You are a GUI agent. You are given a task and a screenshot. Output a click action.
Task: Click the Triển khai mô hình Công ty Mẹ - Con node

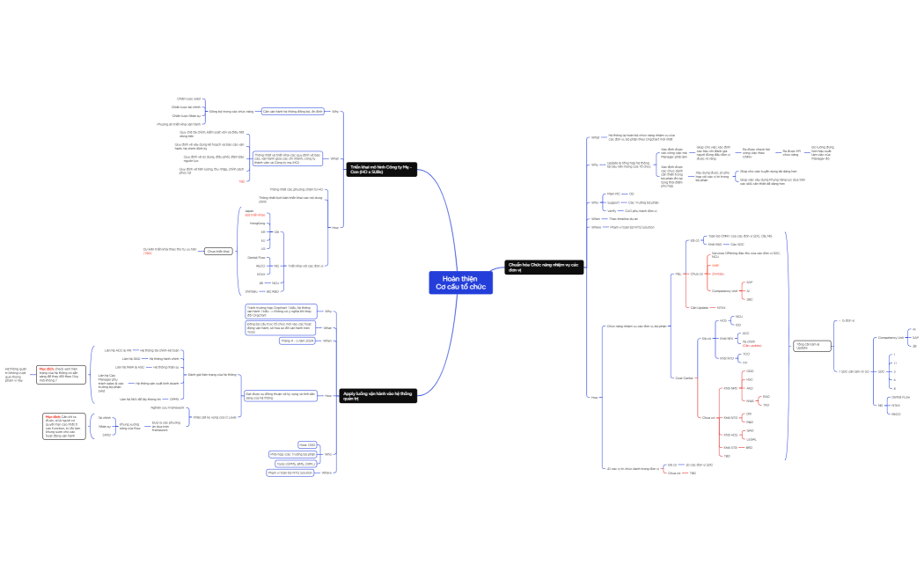[x=382, y=169]
